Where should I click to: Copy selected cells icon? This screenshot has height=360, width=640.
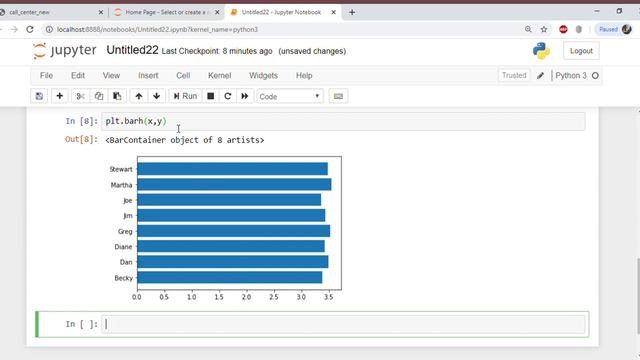click(x=99, y=96)
